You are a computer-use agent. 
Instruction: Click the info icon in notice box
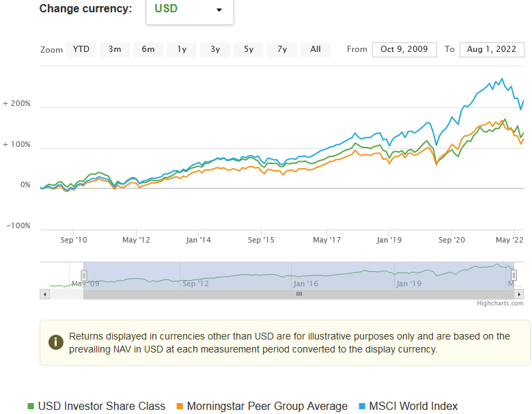(55, 342)
